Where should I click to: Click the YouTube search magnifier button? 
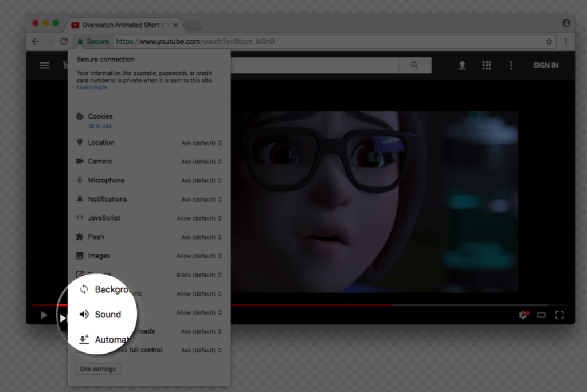414,65
